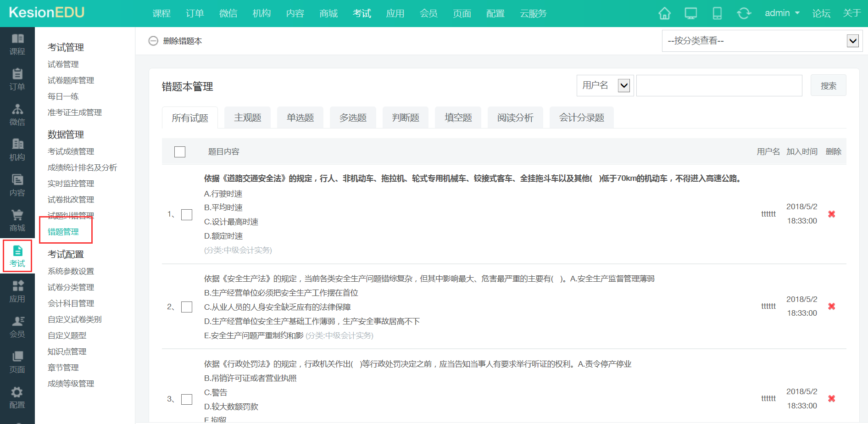Open the 课程 section in left sidebar
The width and height of the screenshot is (868, 424).
(17, 45)
